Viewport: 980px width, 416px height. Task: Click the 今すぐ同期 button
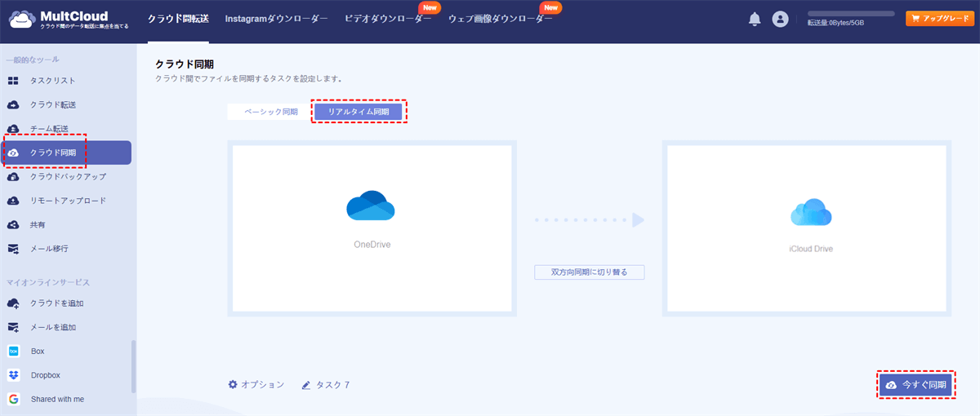(916, 385)
